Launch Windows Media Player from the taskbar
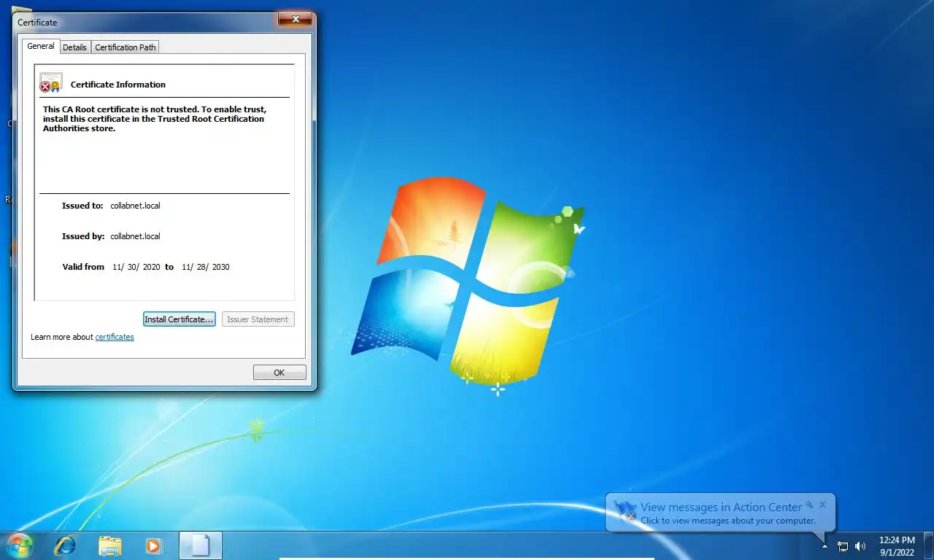934x560 pixels. click(x=154, y=545)
